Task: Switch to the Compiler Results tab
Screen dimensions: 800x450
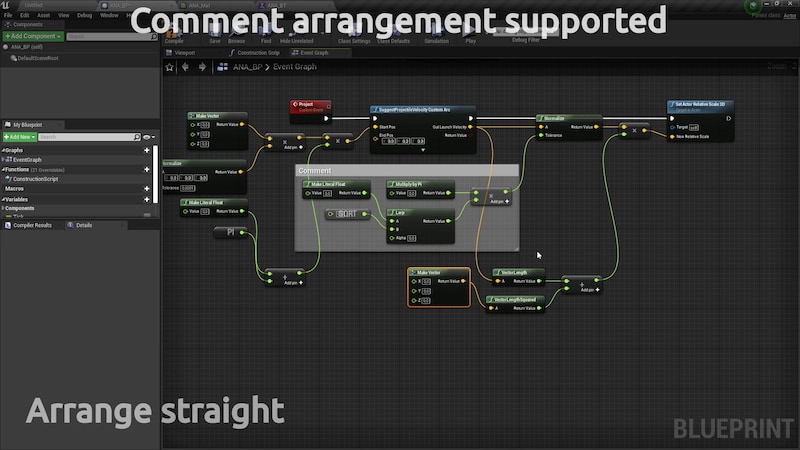Action: (29, 225)
